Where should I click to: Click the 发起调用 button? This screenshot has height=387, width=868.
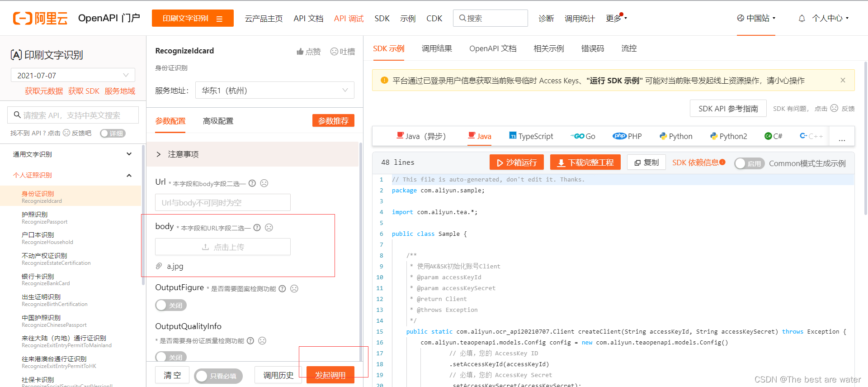tap(330, 375)
